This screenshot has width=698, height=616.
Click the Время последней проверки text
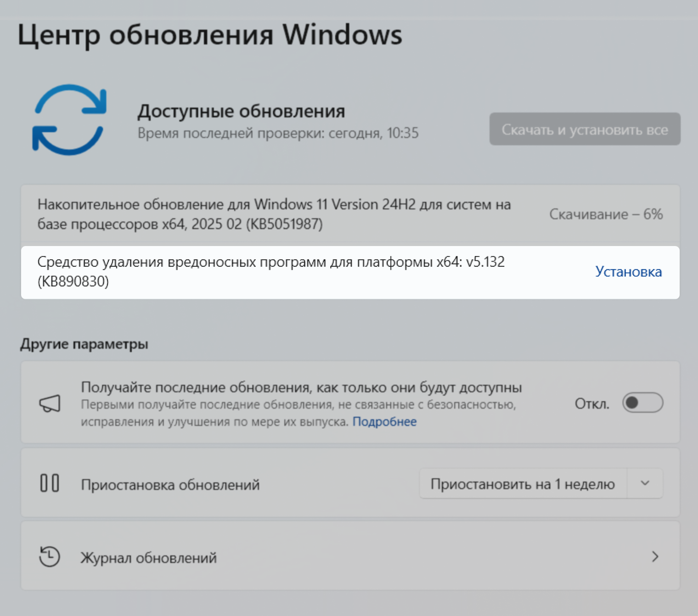[x=278, y=133]
